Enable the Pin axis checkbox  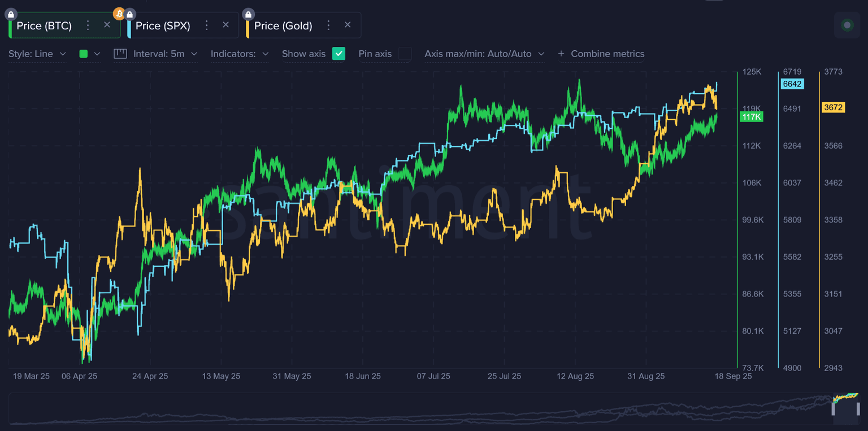(x=405, y=54)
